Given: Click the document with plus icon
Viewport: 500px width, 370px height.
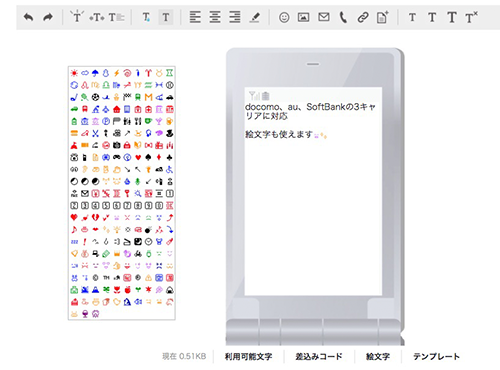Looking at the screenshot, I should click(382, 17).
